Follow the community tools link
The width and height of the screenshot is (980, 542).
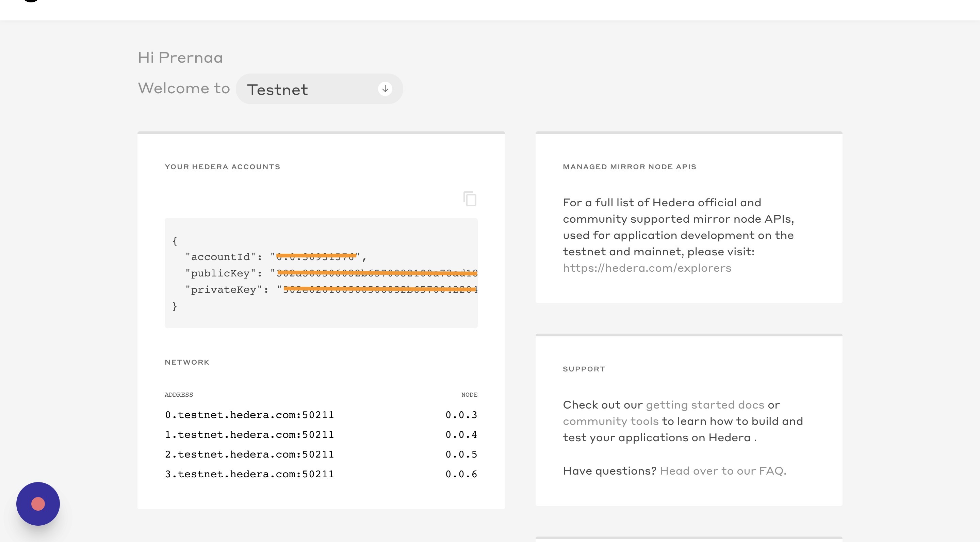coord(610,421)
